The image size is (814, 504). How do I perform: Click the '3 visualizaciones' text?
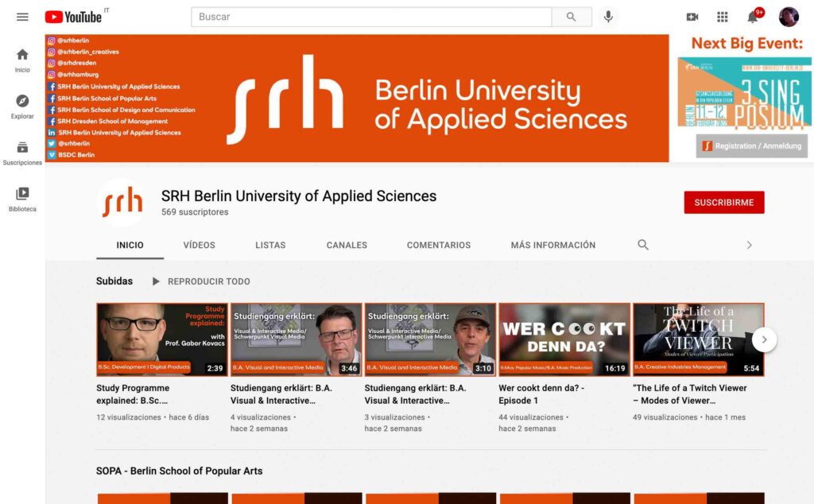(394, 417)
